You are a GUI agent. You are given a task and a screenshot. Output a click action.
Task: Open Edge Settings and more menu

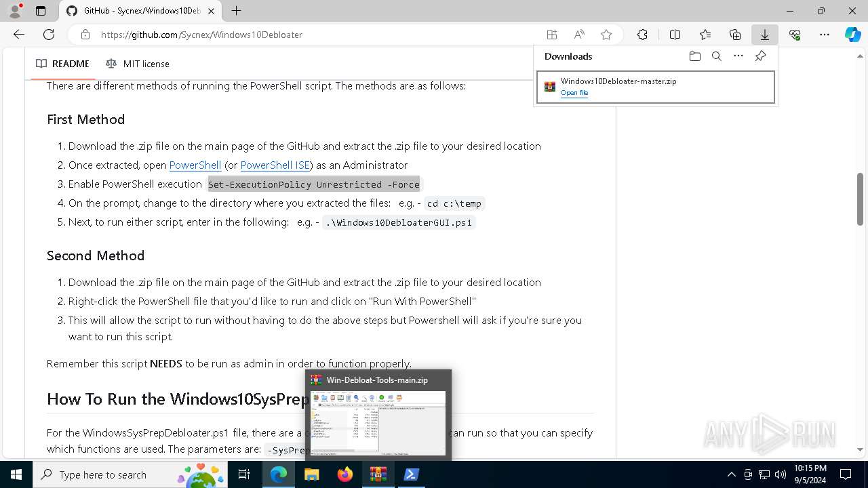(825, 35)
